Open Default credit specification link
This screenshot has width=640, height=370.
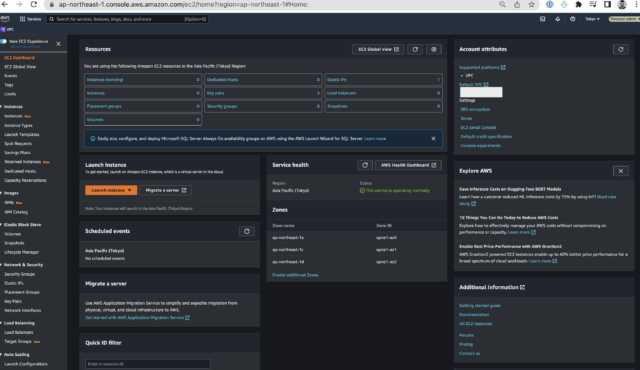486,137
